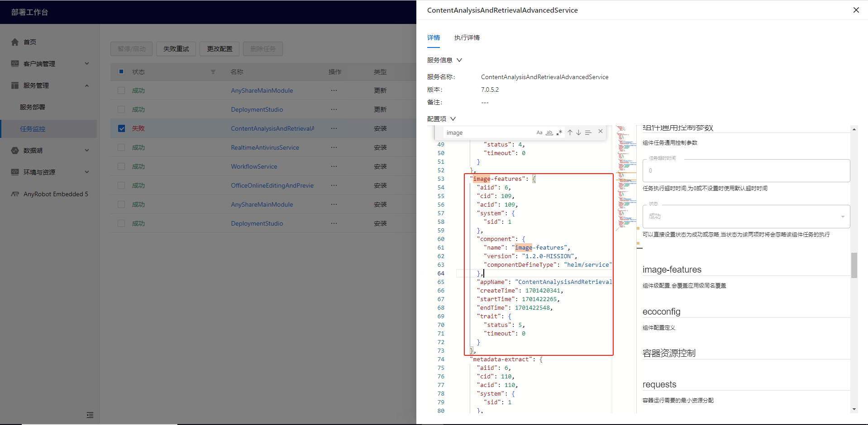The width and height of the screenshot is (868, 425).
Task: Collapse the 配置项 section
Action: pos(453,119)
